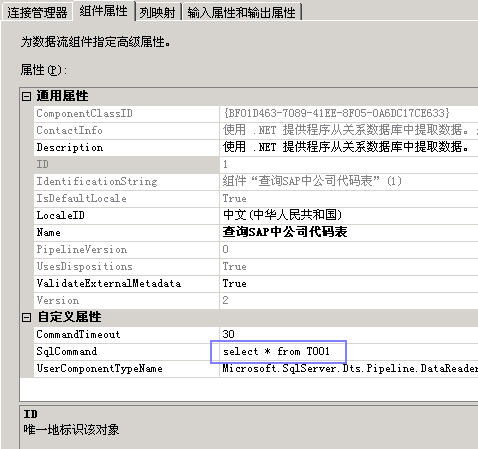Click the ValidateExternalMetadata value True
The image size is (478, 449).
[234, 283]
